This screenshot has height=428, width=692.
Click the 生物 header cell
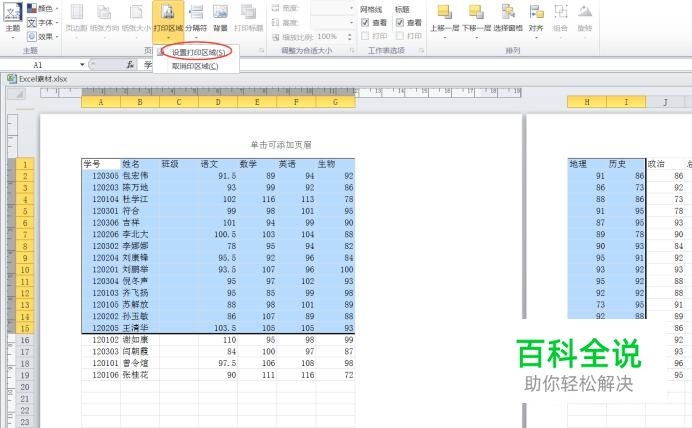335,164
